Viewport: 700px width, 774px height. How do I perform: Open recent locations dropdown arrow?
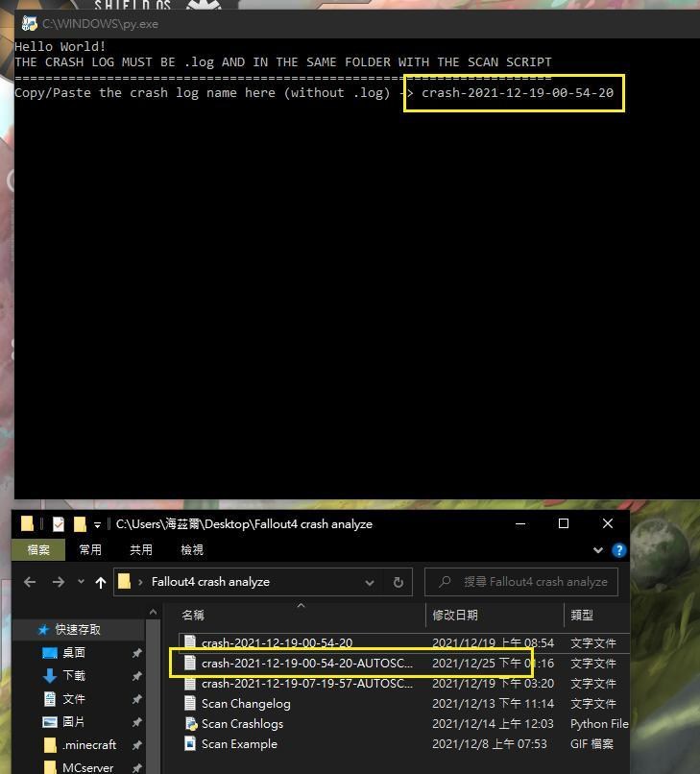81,582
